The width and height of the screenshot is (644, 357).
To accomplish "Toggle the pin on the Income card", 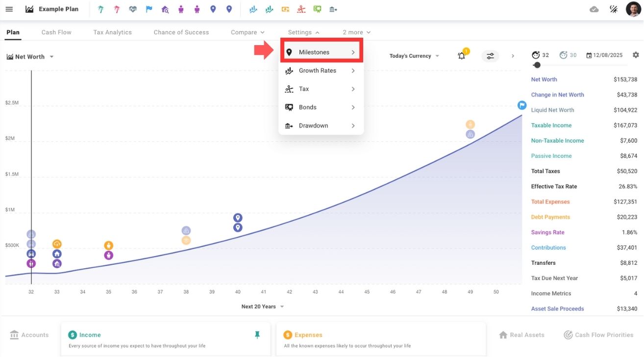I will pyautogui.click(x=257, y=335).
